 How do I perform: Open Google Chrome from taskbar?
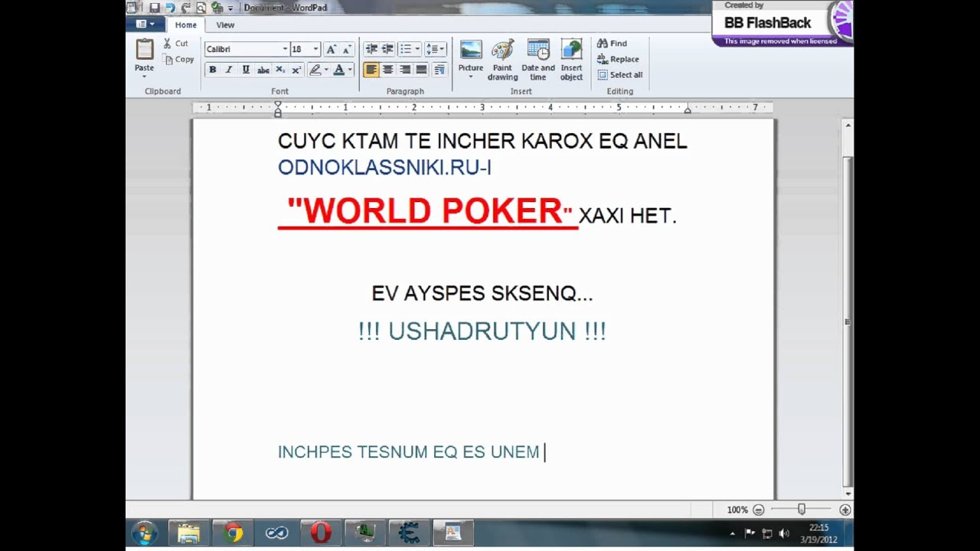point(234,533)
